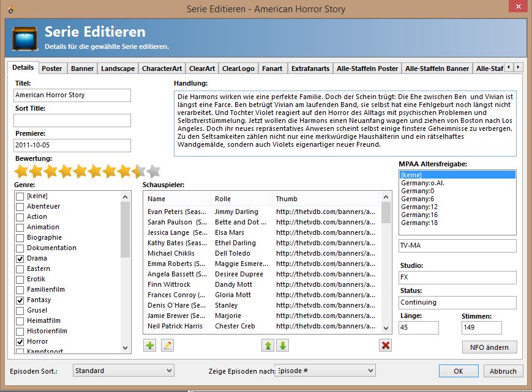The image size is (532, 392).
Task: Click the scroll-down arrow of the genre list
Action: click(126, 348)
